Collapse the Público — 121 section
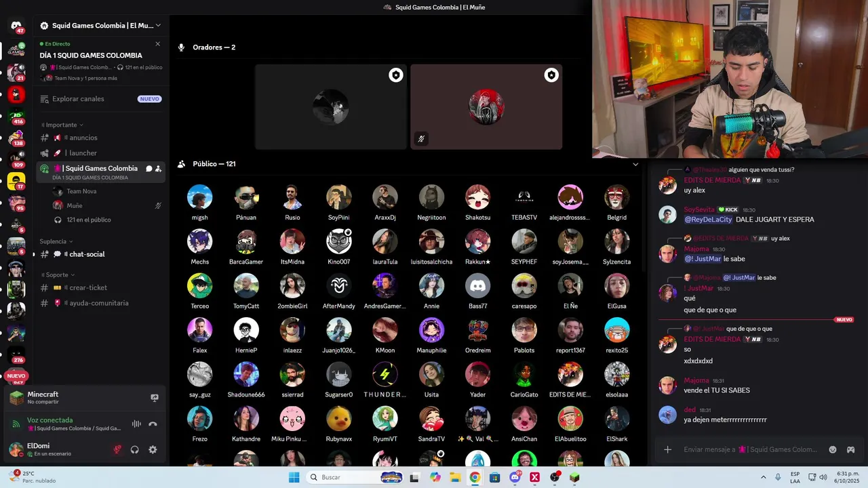 tap(635, 164)
